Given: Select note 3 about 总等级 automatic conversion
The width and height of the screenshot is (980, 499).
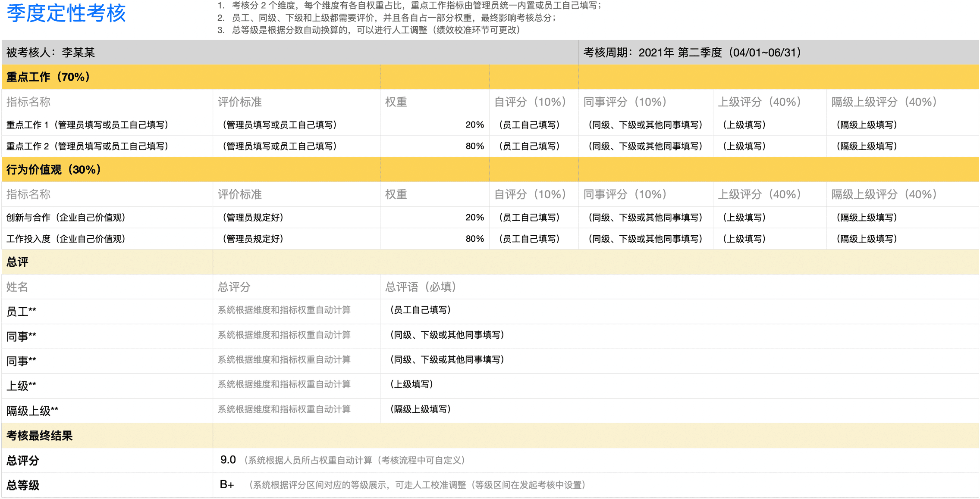Looking at the screenshot, I should (369, 30).
